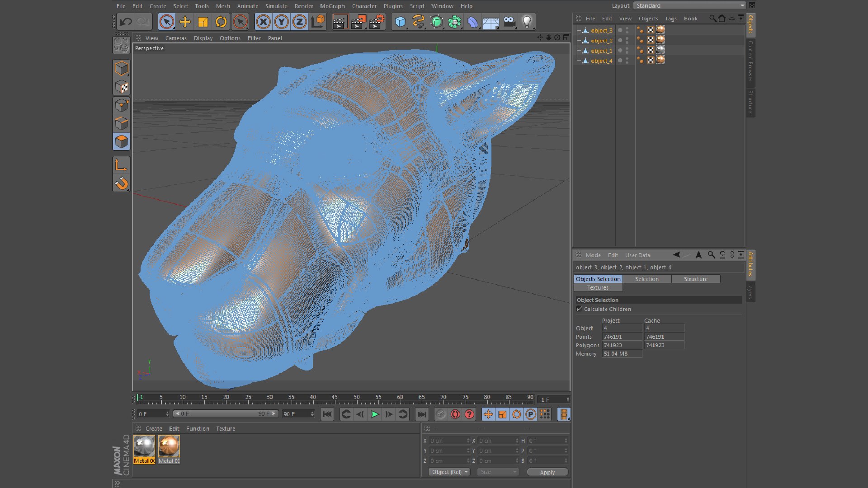Image resolution: width=868 pixels, height=488 pixels.
Task: Activate the Rotate tool
Action: 221,22
